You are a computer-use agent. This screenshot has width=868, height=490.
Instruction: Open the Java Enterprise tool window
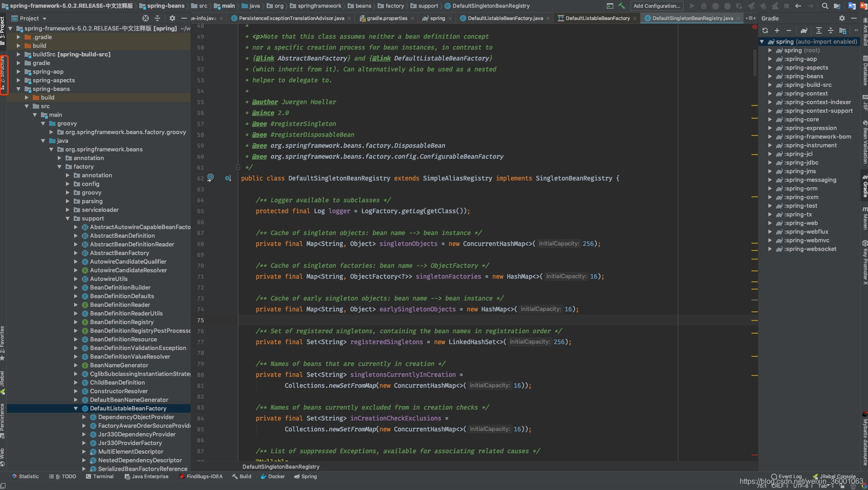[146, 476]
